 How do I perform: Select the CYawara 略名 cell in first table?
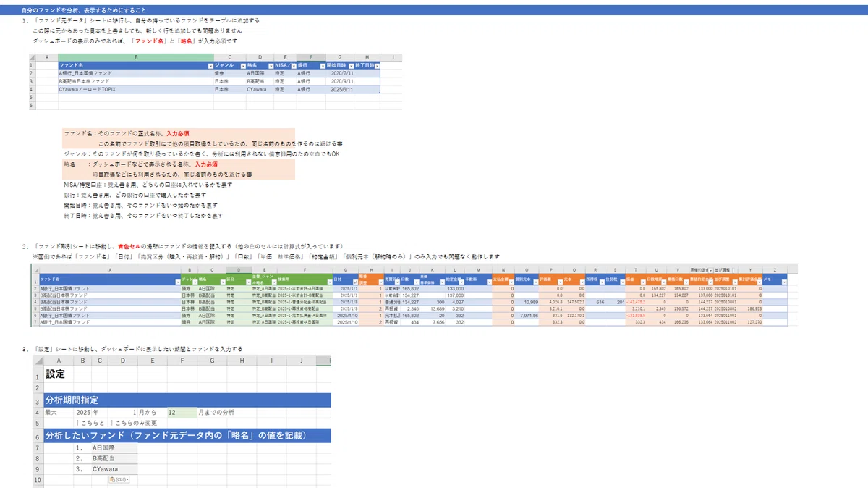click(260, 89)
